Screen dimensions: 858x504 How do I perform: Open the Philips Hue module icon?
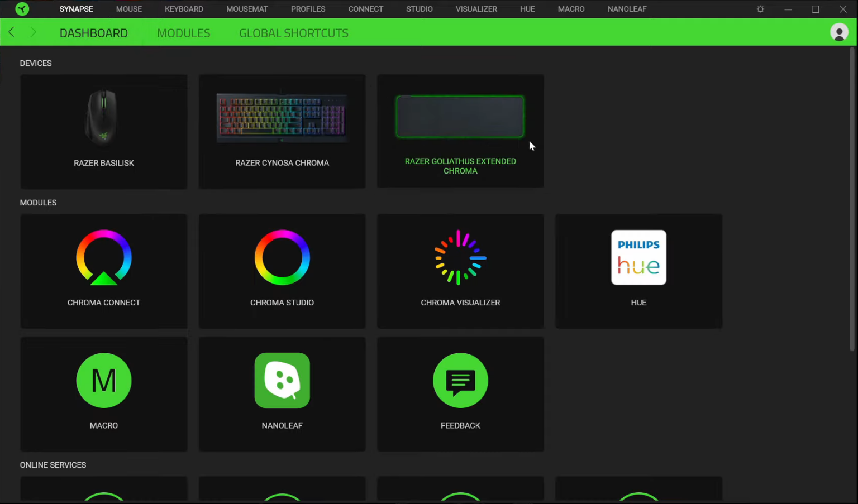pyautogui.click(x=638, y=257)
